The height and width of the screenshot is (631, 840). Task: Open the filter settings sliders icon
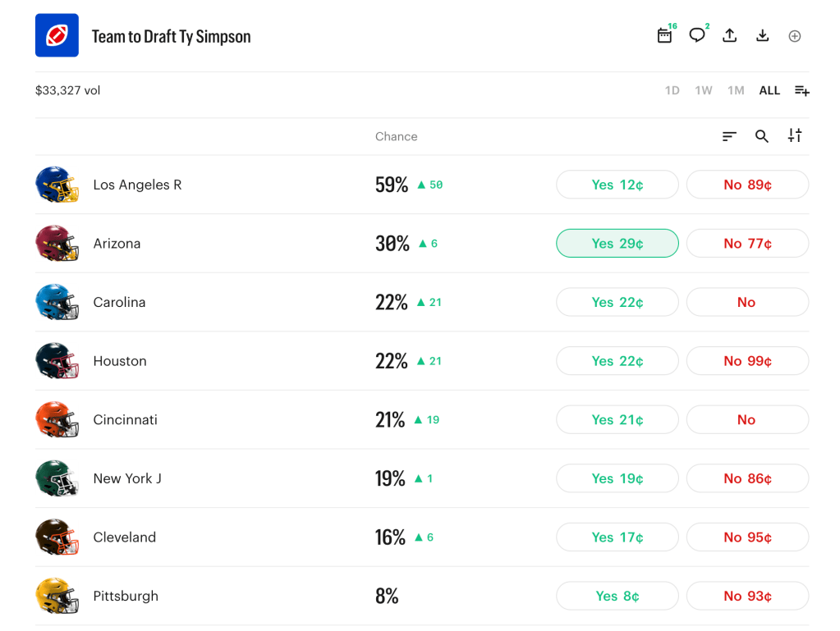794,136
